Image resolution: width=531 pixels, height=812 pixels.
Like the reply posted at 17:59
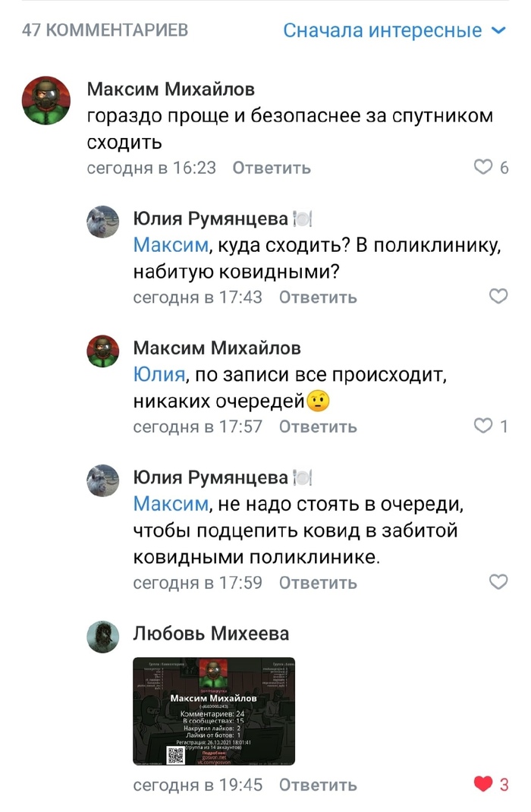498,581
